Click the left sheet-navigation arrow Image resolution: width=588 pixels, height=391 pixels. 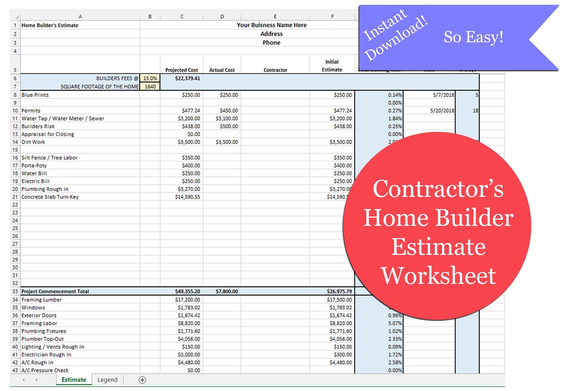click(x=23, y=379)
